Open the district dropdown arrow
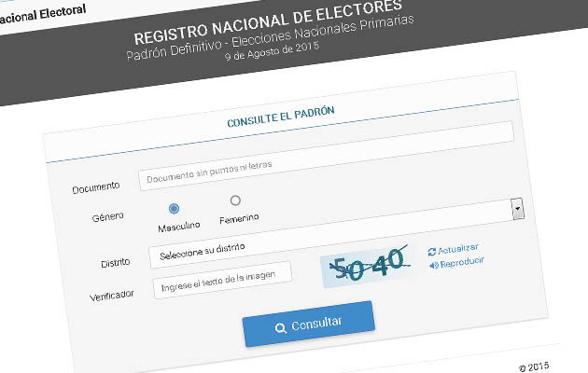Screen dimensions: 588x373 [x=517, y=209]
